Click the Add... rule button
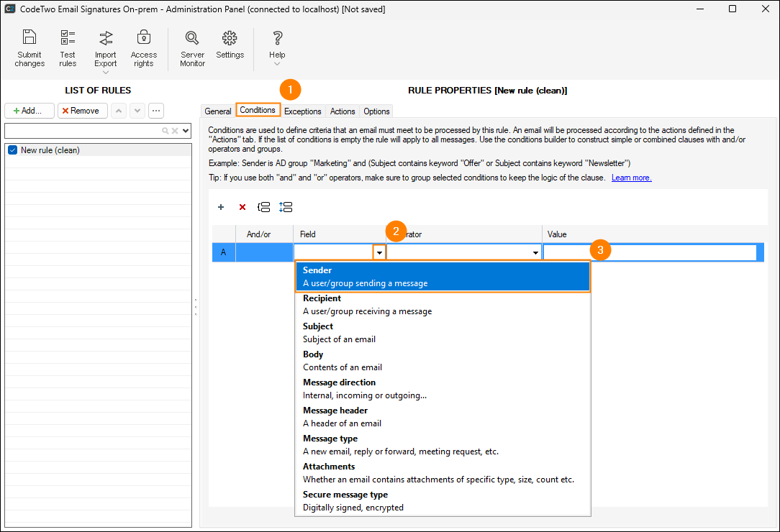The height and width of the screenshot is (532, 780). click(30, 111)
